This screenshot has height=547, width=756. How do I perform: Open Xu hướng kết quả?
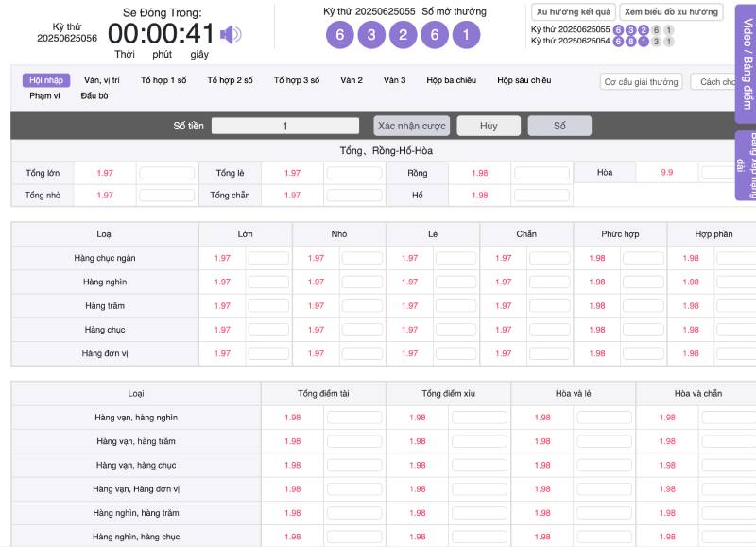pos(574,12)
